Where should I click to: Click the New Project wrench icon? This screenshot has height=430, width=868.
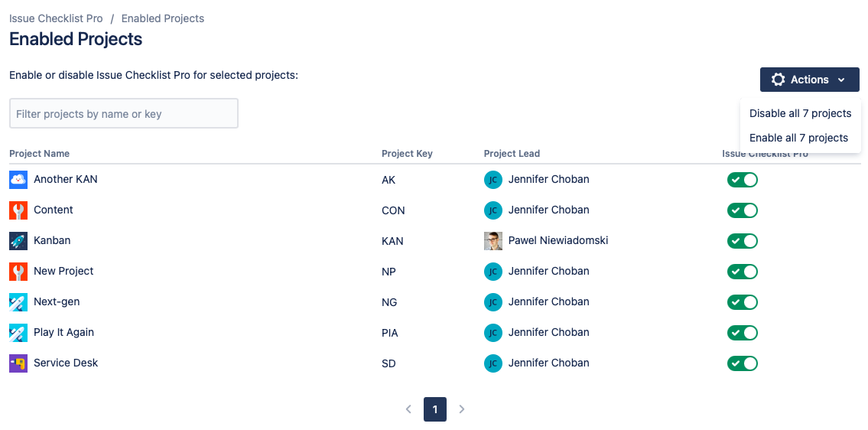point(18,272)
